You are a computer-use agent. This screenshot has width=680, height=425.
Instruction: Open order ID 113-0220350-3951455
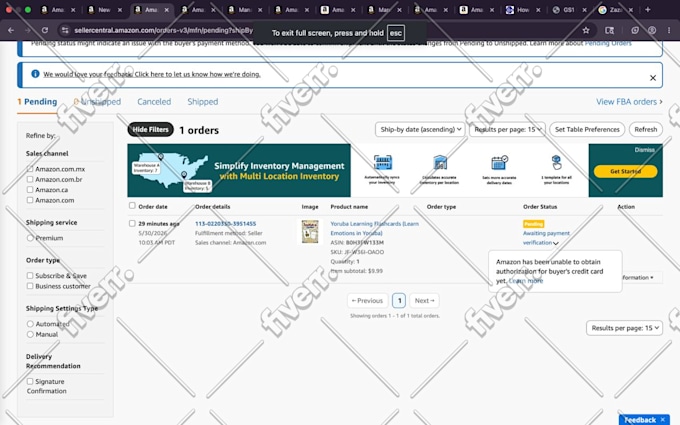(226, 223)
